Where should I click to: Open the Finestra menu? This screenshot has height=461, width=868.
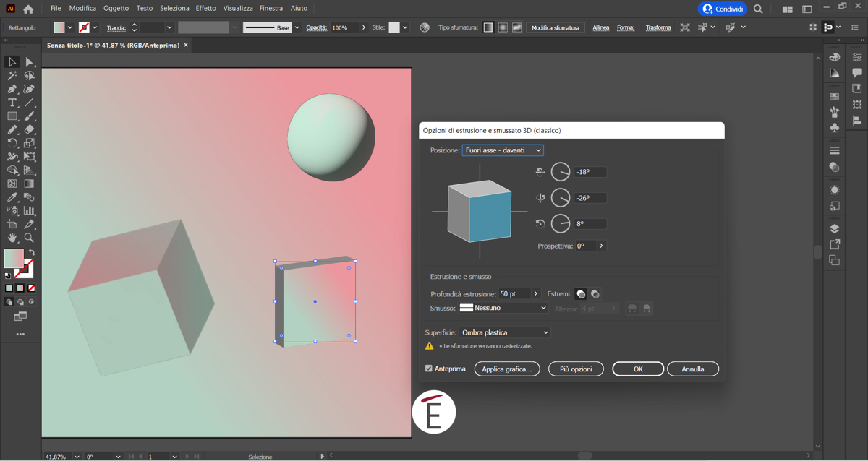(271, 9)
